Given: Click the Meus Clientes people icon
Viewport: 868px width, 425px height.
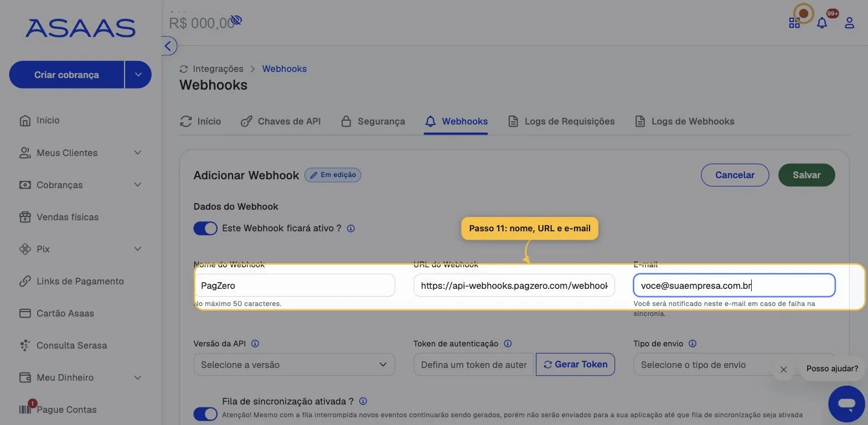Looking at the screenshot, I should coord(25,153).
